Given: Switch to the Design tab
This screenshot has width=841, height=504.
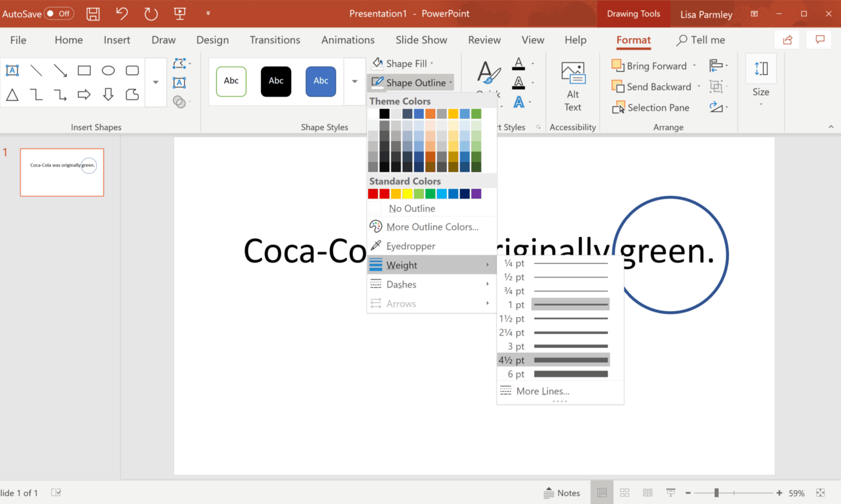Looking at the screenshot, I should point(212,40).
